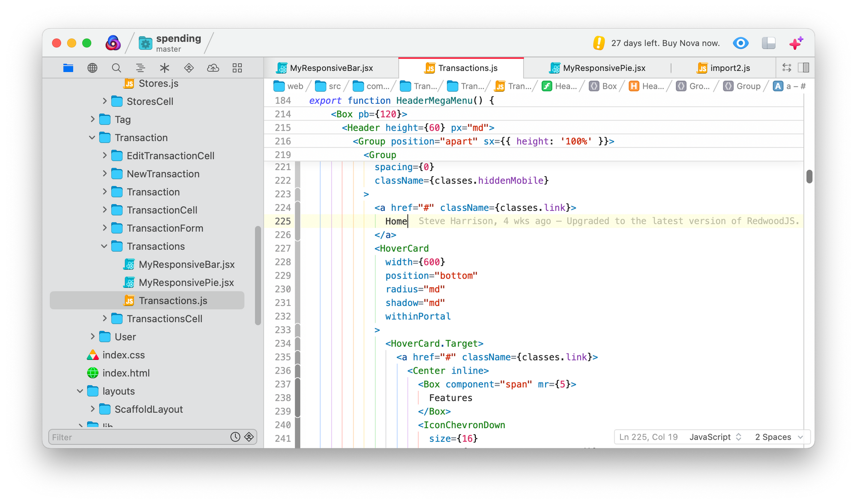Click the filter git-status diamond icon
This screenshot has width=857, height=504.
[249, 437]
